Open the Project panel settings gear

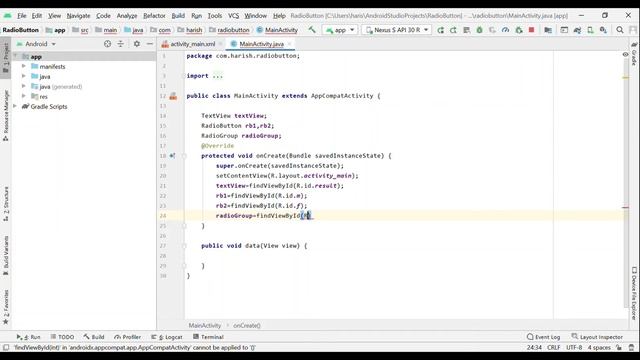tap(137, 44)
